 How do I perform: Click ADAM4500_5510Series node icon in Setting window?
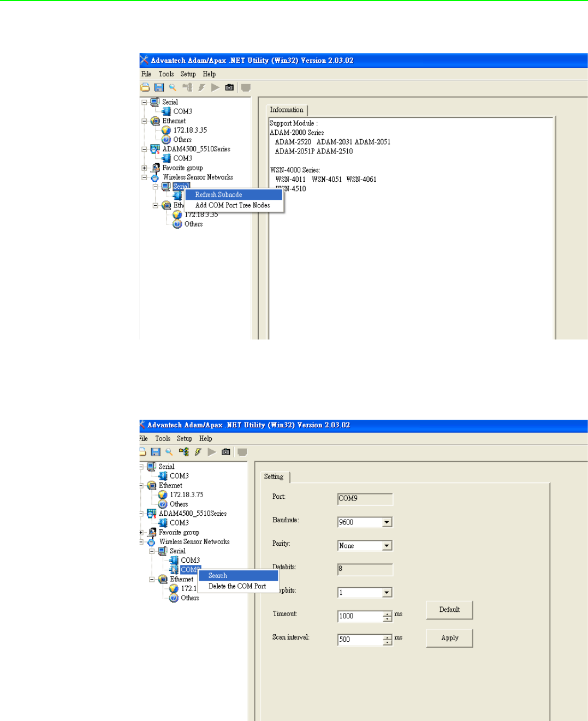click(152, 514)
